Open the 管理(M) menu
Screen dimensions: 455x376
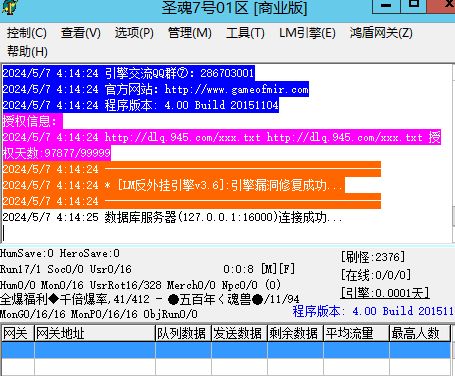coord(190,33)
